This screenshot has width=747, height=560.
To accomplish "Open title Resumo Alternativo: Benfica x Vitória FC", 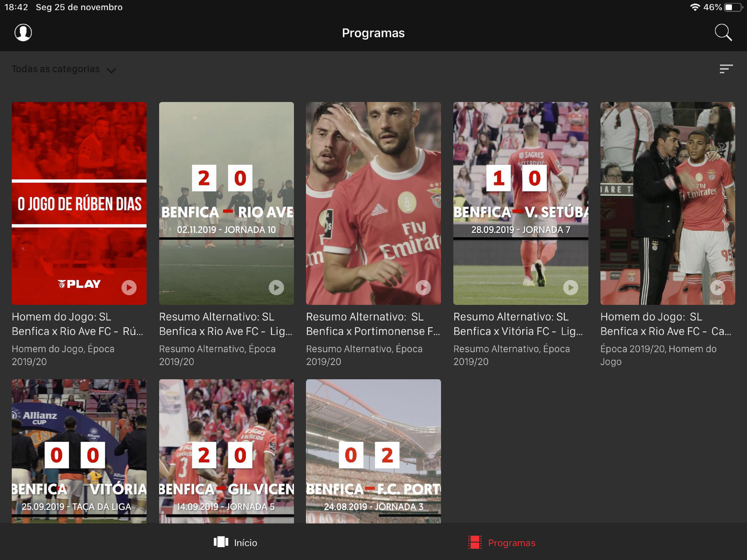I will pos(518,324).
